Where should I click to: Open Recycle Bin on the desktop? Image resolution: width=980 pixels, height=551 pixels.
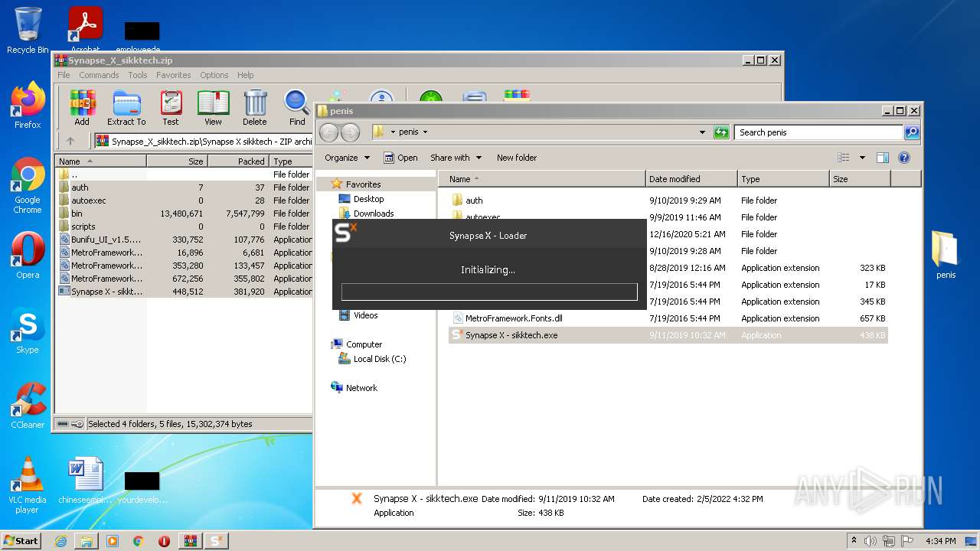click(28, 30)
